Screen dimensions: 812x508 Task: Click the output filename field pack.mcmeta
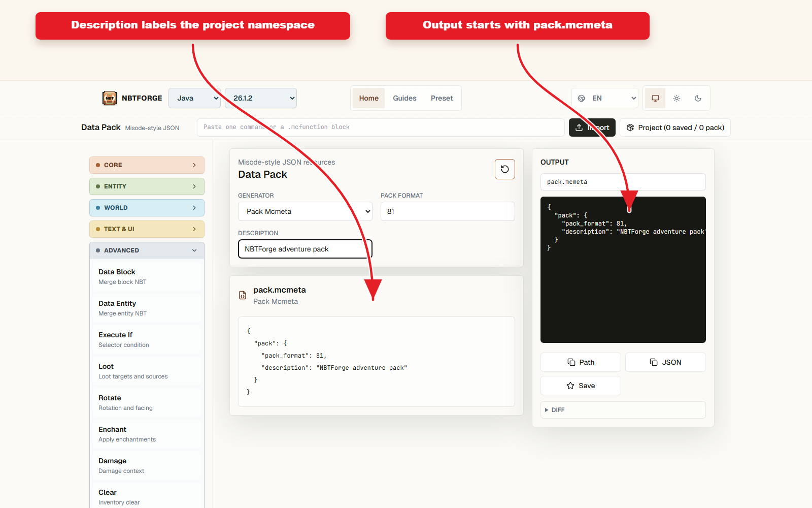[623, 182]
